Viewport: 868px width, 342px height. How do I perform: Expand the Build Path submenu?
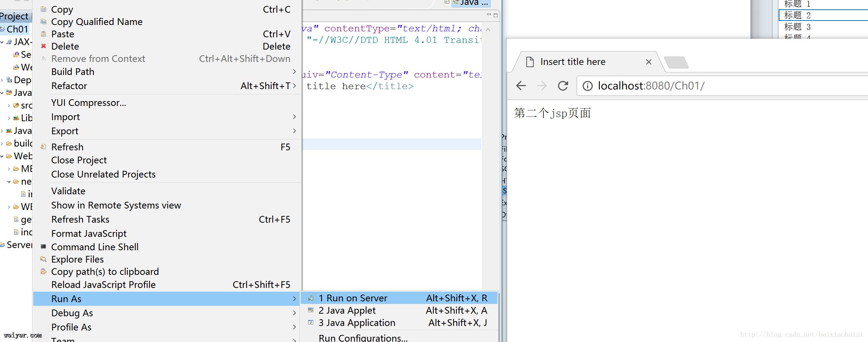294,72
